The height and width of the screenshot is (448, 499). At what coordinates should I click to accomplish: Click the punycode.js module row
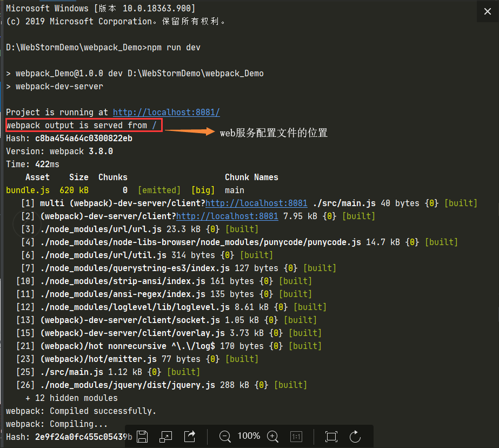point(239,242)
